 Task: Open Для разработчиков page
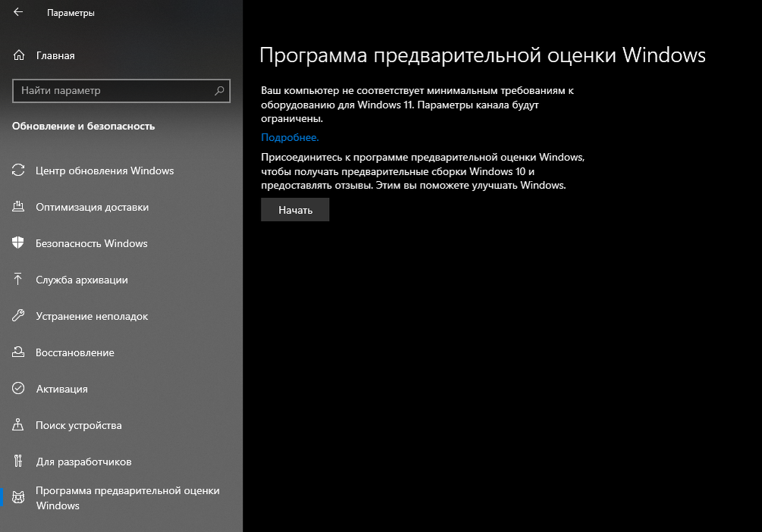coord(121,462)
